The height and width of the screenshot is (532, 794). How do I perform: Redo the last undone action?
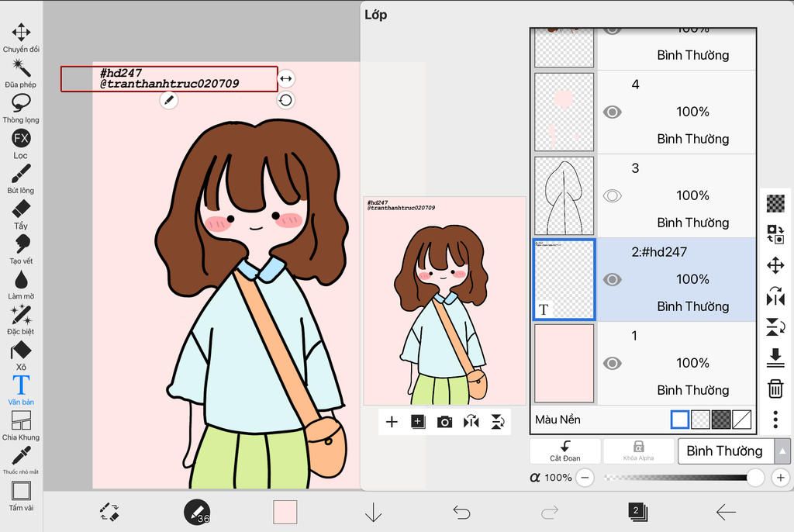coord(550,513)
